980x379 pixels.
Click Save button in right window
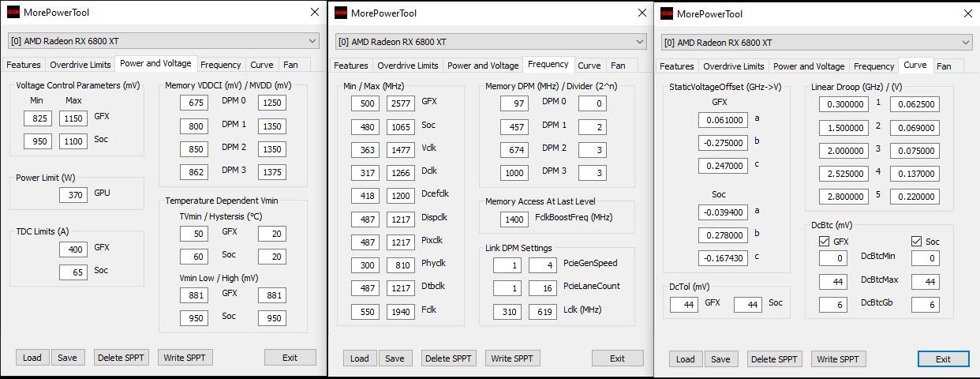pyautogui.click(x=720, y=359)
